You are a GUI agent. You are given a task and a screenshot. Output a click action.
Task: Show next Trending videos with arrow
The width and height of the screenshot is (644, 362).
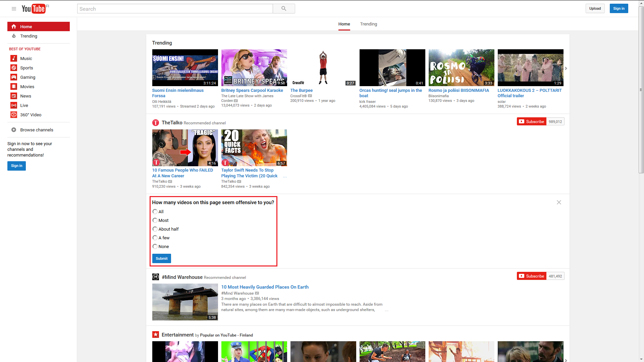click(566, 68)
